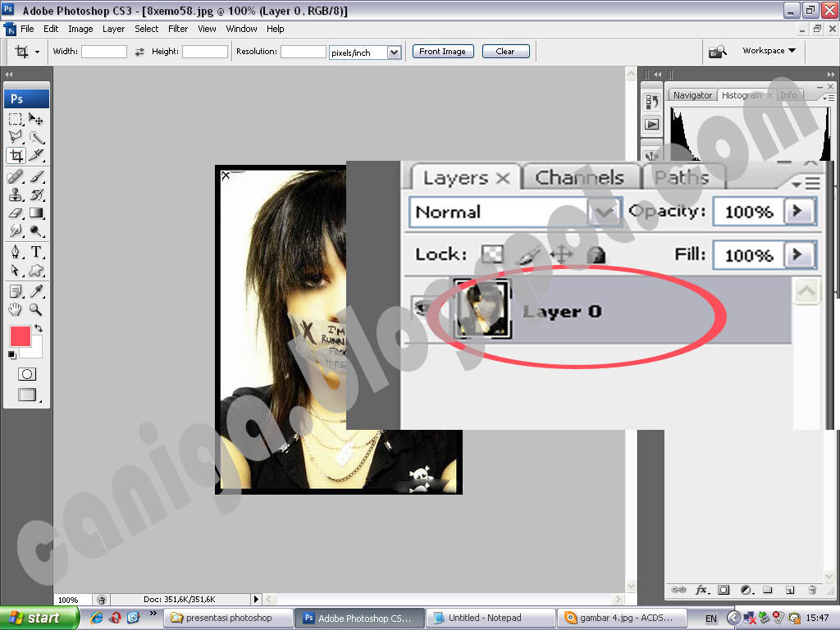This screenshot has height=630, width=840.
Task: Open the Filter menu
Action: point(178,29)
